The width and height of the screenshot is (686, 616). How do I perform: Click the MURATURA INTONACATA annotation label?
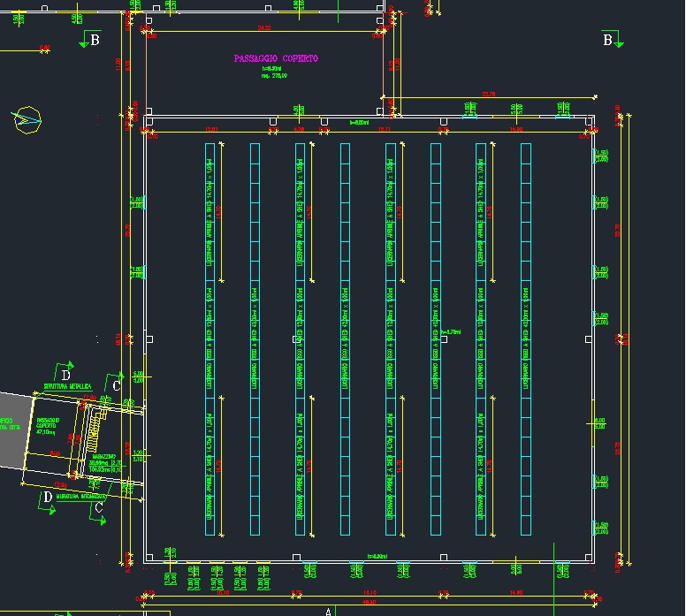click(81, 497)
